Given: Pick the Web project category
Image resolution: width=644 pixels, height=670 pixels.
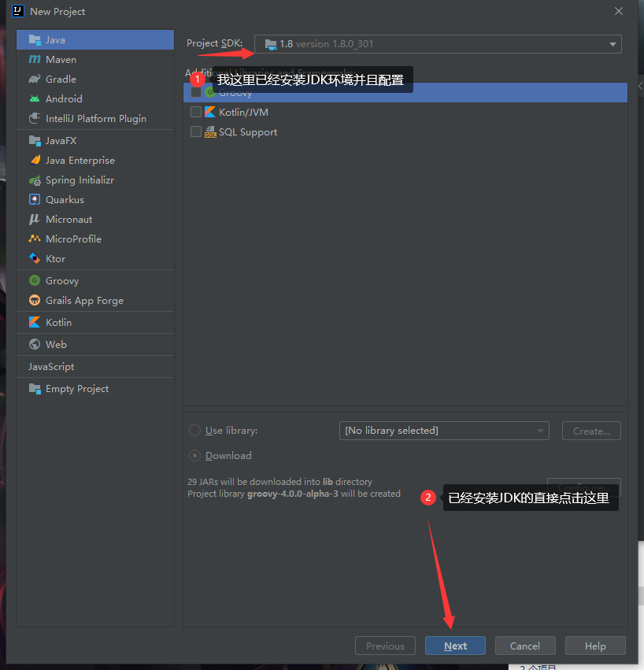Looking at the screenshot, I should click(x=95, y=344).
